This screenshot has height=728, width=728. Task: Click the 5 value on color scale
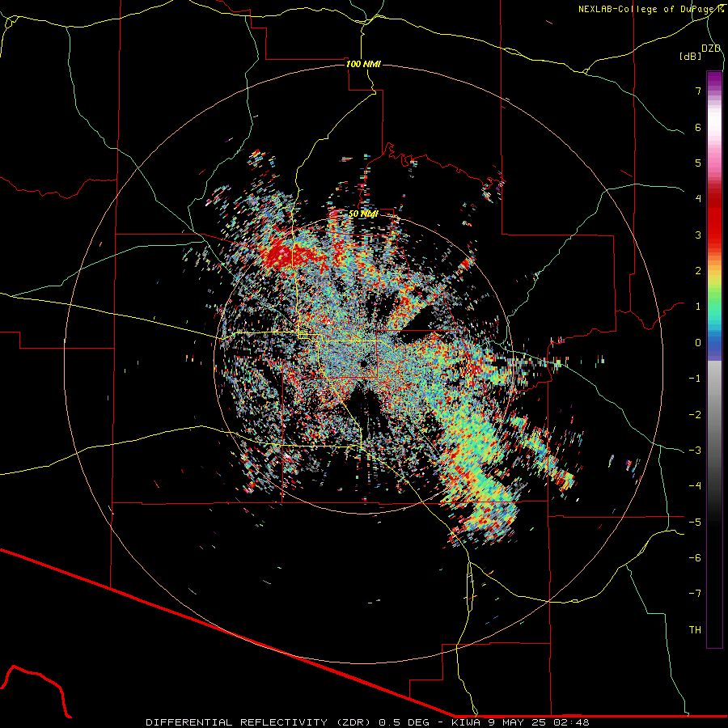tap(698, 163)
